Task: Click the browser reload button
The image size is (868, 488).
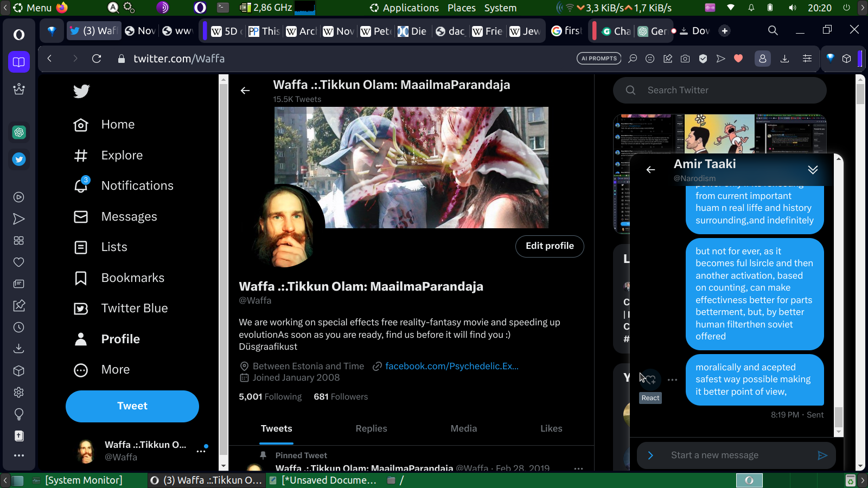Action: pyautogui.click(x=97, y=59)
